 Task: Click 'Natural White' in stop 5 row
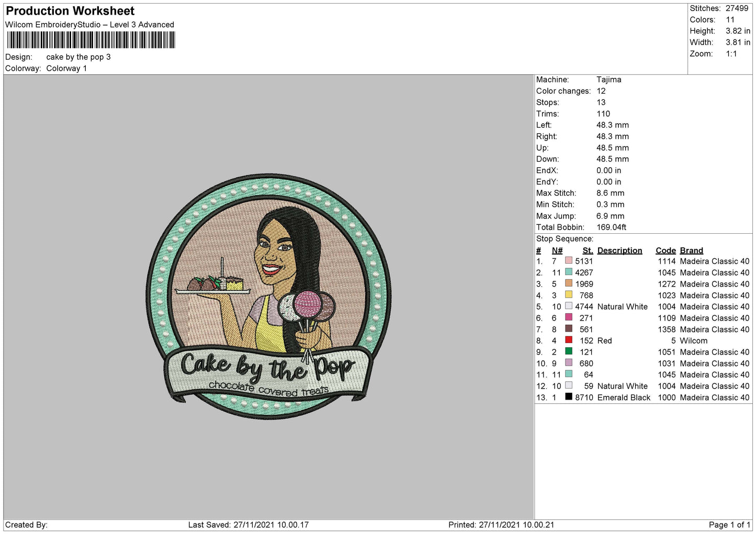tap(622, 306)
